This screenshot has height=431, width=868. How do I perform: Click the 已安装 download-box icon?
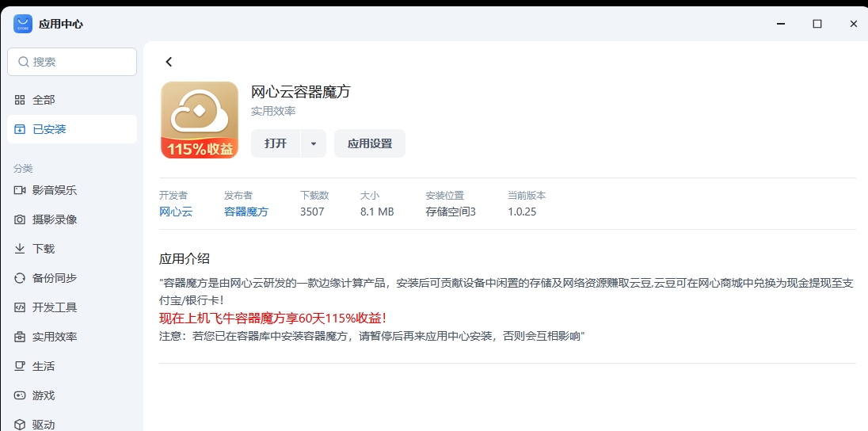[20, 129]
